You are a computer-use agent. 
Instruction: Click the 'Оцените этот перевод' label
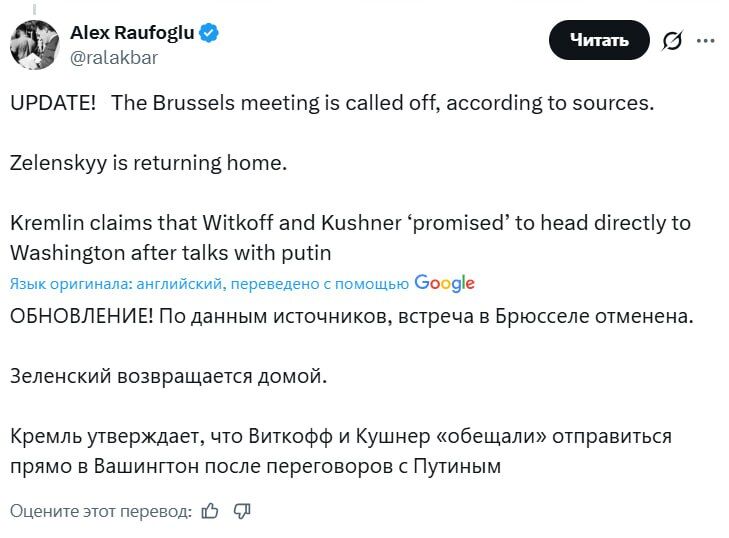pyautogui.click(x=100, y=511)
